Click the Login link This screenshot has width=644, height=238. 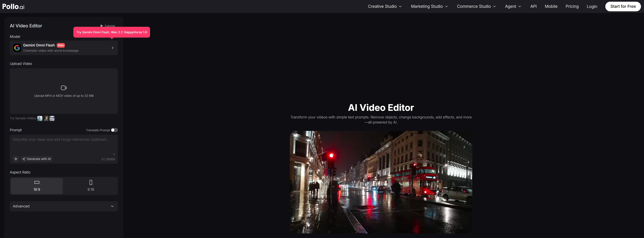(592, 6)
